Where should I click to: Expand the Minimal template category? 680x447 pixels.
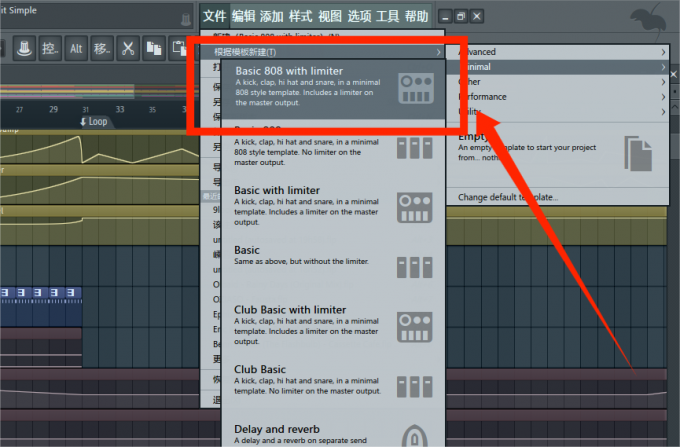[558, 67]
